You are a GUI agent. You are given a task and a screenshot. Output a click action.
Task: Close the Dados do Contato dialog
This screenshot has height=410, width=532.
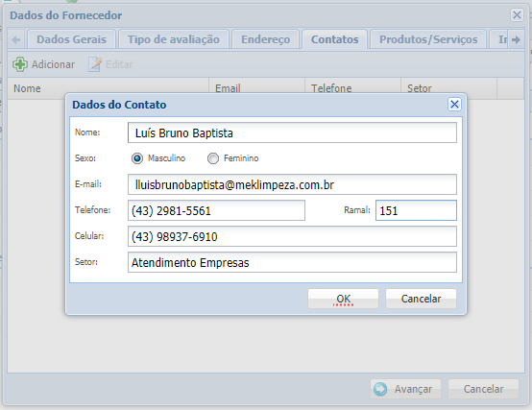(454, 104)
